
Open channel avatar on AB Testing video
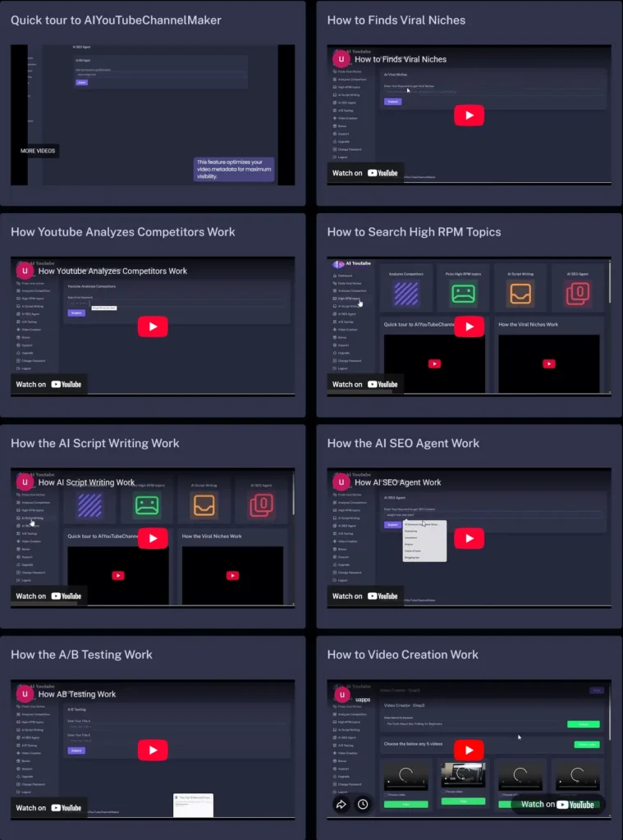pos(25,694)
